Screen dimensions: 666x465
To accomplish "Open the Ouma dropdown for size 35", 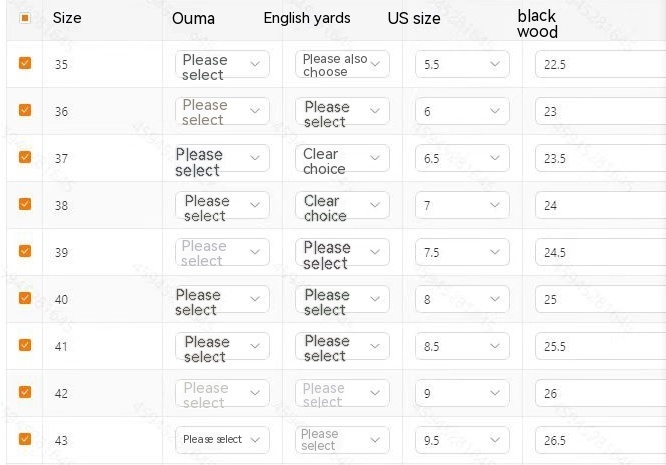I will click(222, 64).
